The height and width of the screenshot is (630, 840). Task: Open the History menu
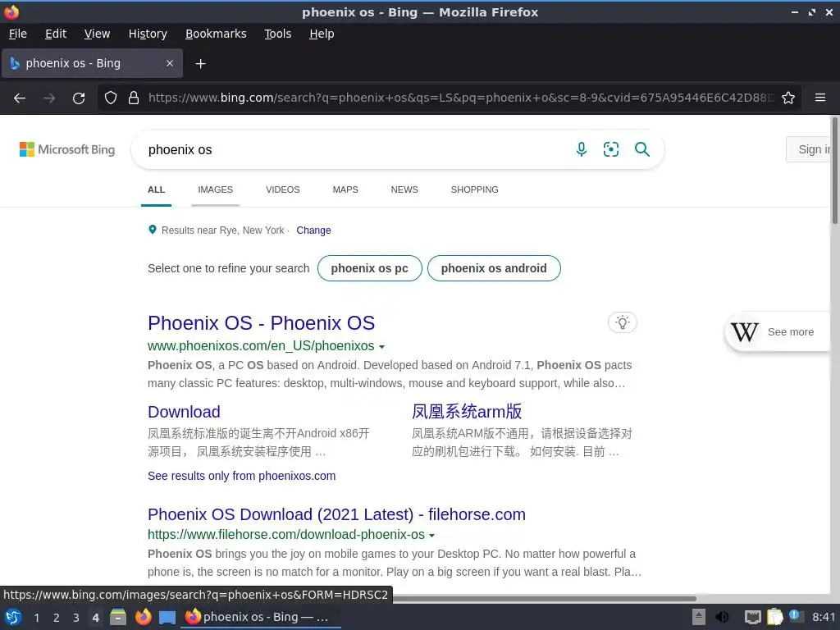[148, 34]
